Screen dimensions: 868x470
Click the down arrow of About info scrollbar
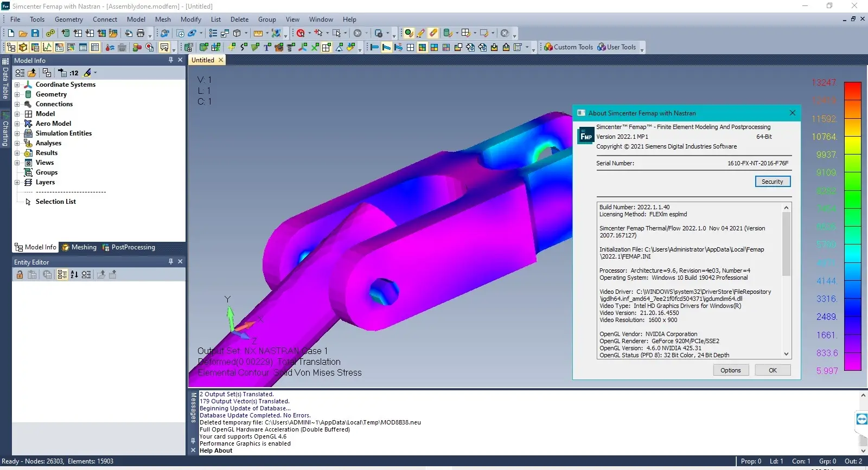tap(786, 354)
